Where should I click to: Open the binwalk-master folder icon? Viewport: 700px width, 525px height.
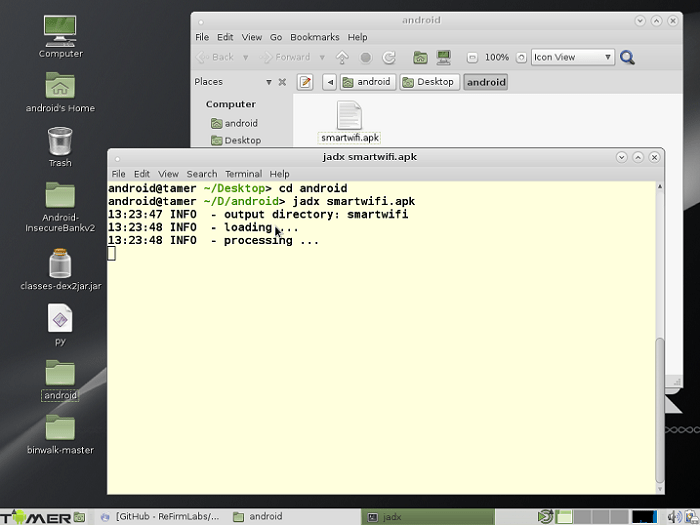point(60,428)
